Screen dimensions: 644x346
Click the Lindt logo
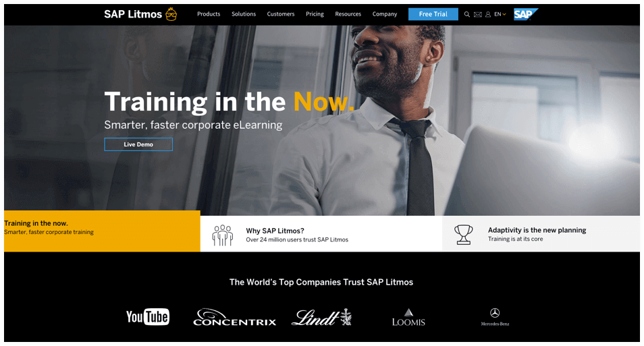click(321, 317)
